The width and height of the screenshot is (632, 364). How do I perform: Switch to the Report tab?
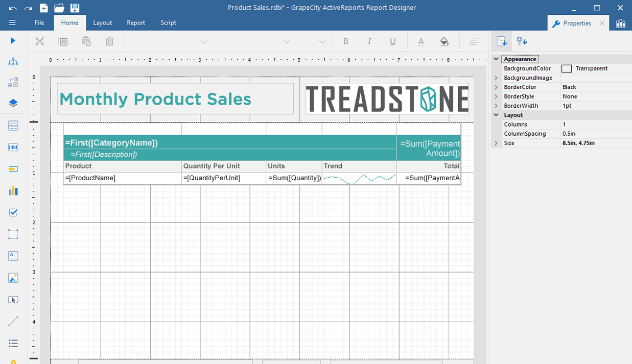(x=136, y=22)
